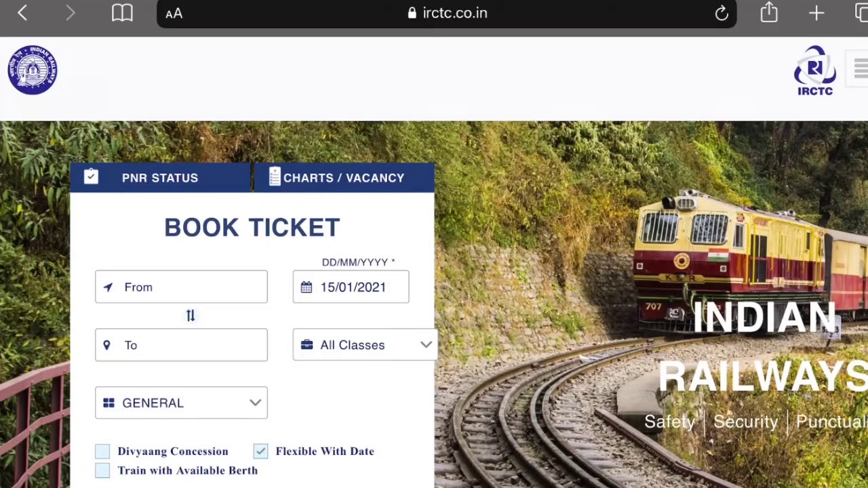This screenshot has height=488, width=868.
Task: Open calendar icon in date field
Action: [x=307, y=287]
